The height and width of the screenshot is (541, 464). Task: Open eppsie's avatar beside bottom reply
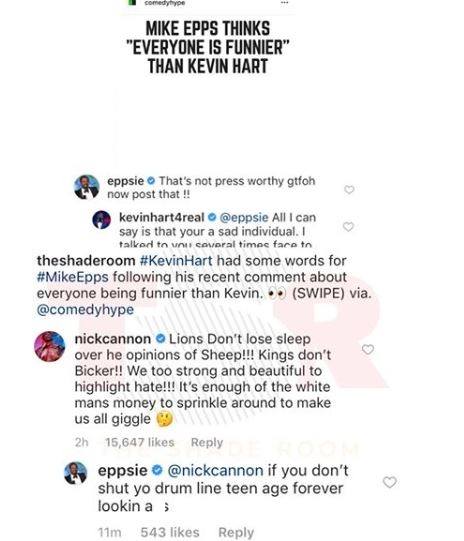(75, 473)
